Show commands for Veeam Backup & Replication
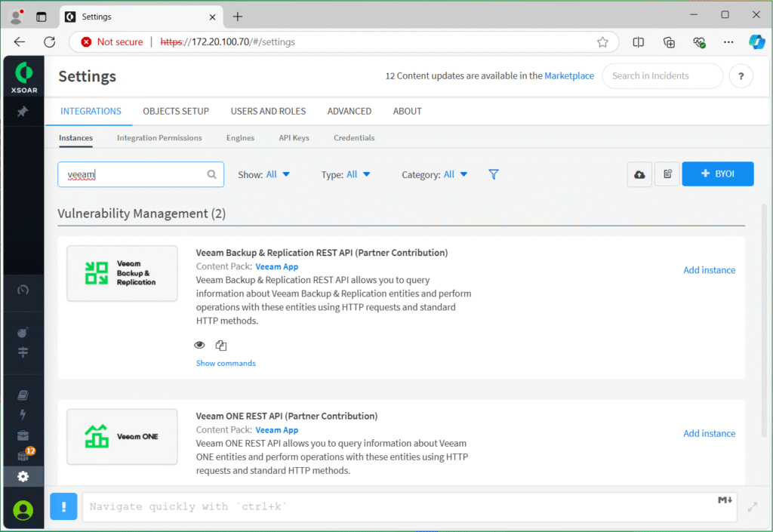 (226, 363)
